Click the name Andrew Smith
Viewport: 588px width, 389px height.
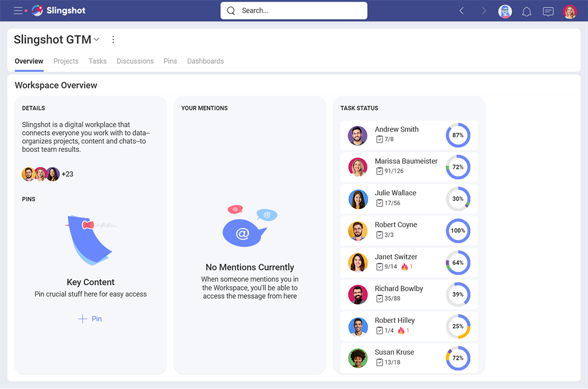point(397,129)
